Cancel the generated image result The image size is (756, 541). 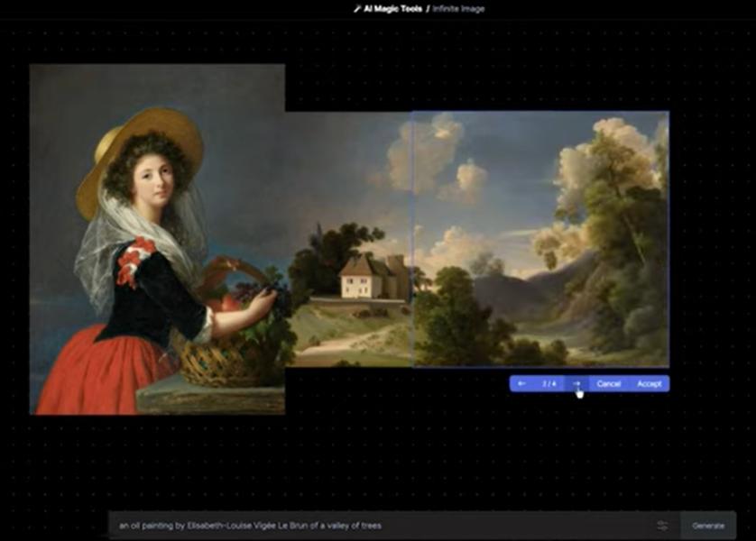click(608, 383)
